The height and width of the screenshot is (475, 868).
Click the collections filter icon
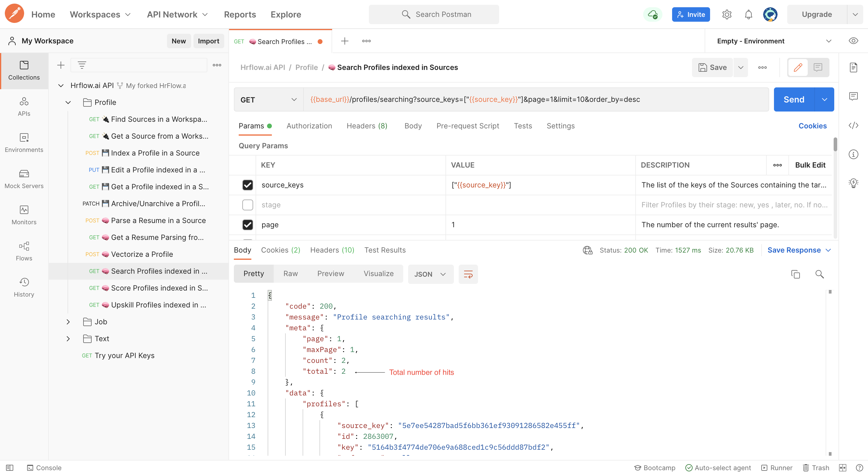(x=82, y=65)
